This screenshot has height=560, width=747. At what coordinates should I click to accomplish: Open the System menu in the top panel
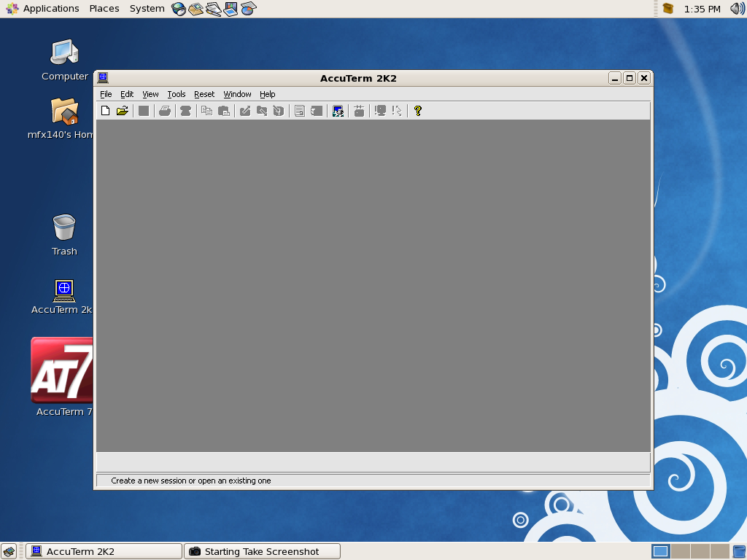point(147,9)
